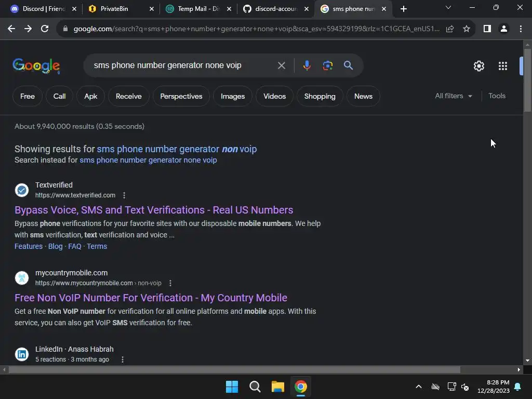Open the Chrome side panel
This screenshot has height=399, width=532.
(x=487, y=29)
